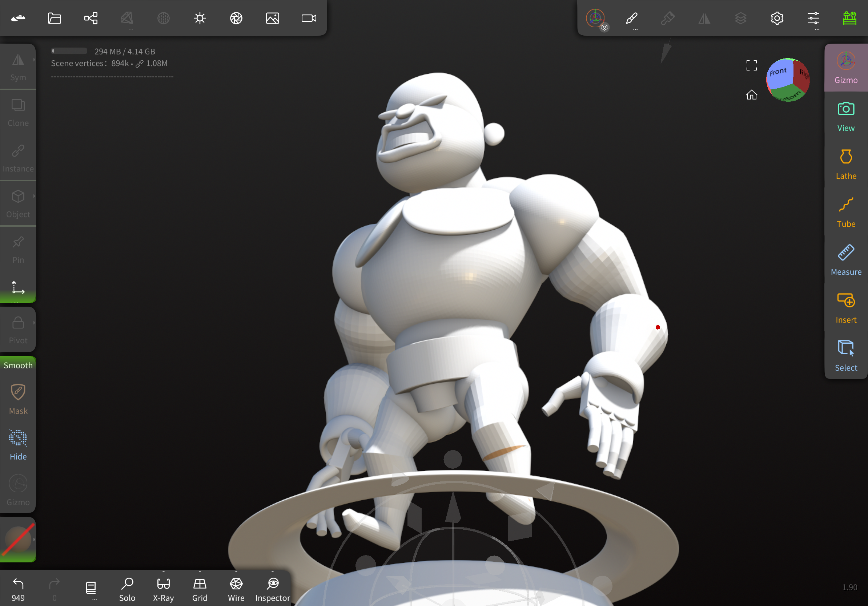Open the camera video menu

[x=309, y=18]
